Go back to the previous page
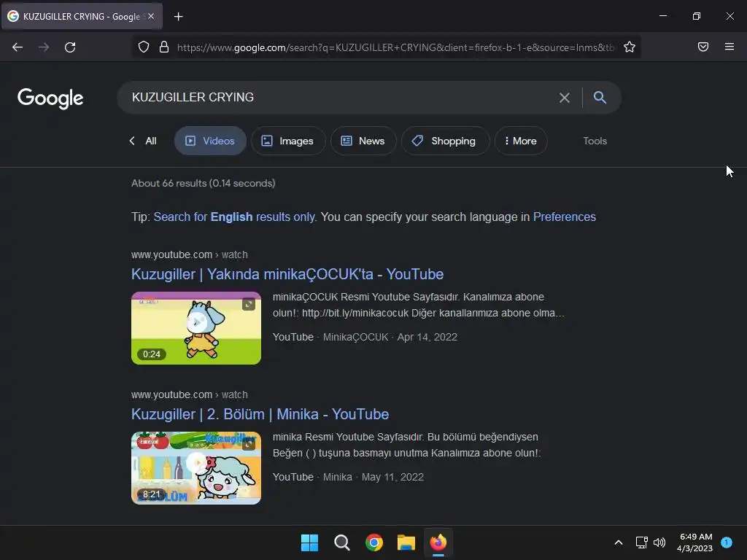 coord(18,47)
